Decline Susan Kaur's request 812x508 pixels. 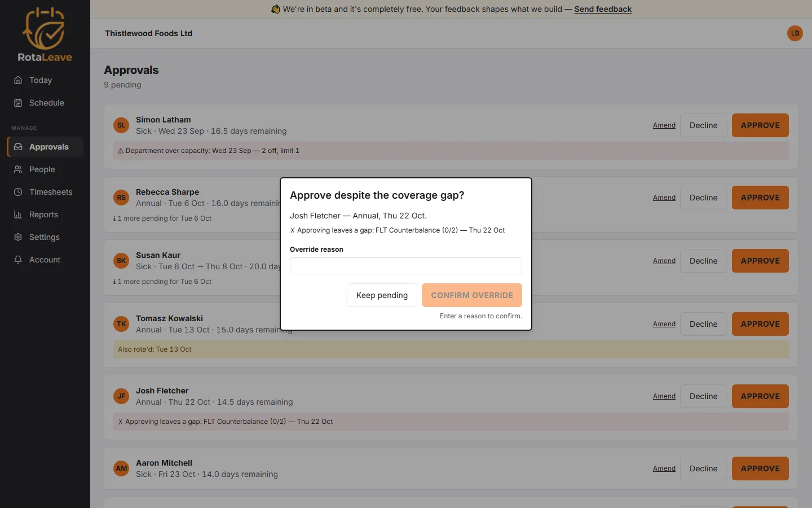point(704,261)
